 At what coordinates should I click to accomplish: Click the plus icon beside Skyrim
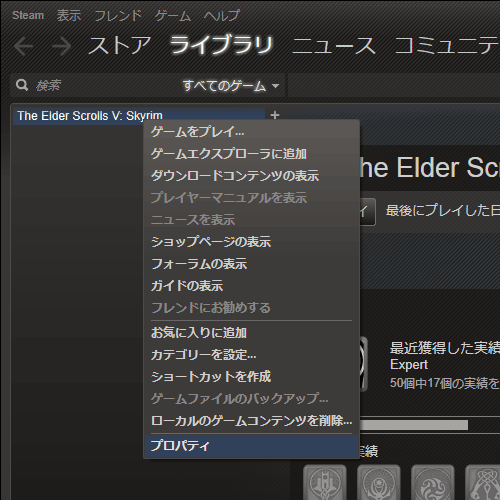275,115
